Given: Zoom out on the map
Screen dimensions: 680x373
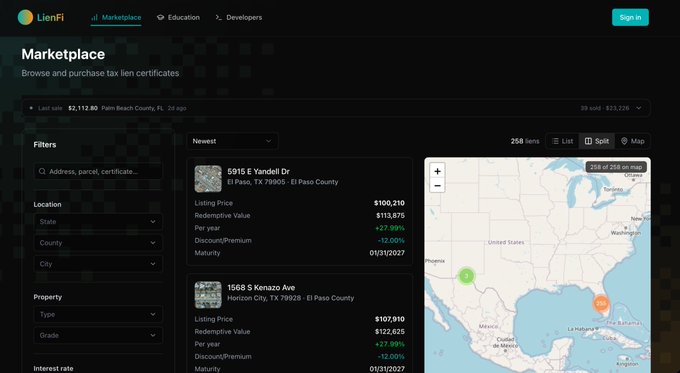Looking at the screenshot, I should coord(437,186).
